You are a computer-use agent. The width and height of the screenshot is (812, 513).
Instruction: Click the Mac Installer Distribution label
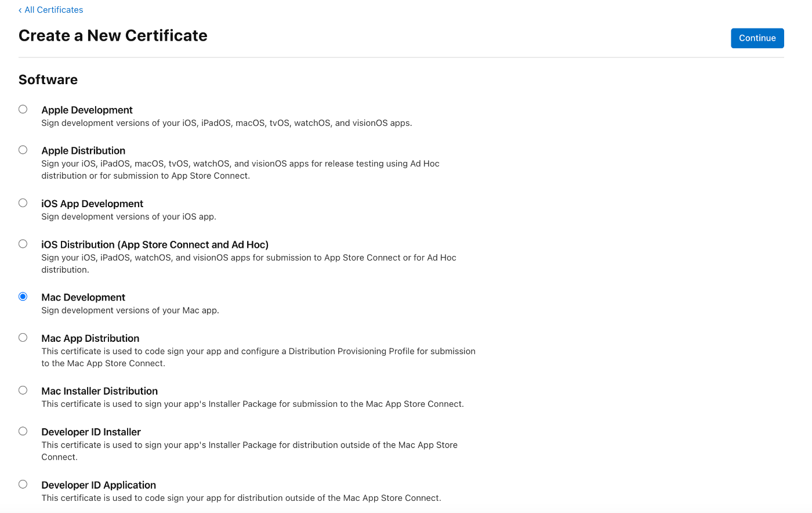click(99, 391)
